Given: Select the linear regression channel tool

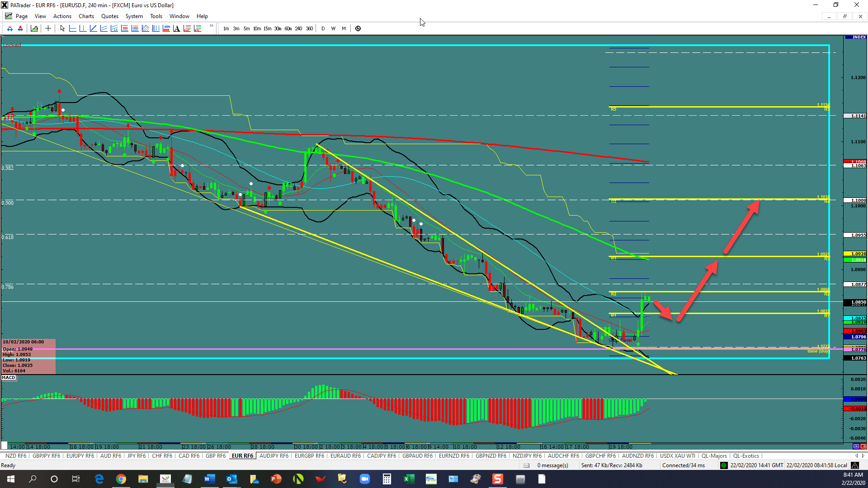Looking at the screenshot, I should (x=114, y=28).
